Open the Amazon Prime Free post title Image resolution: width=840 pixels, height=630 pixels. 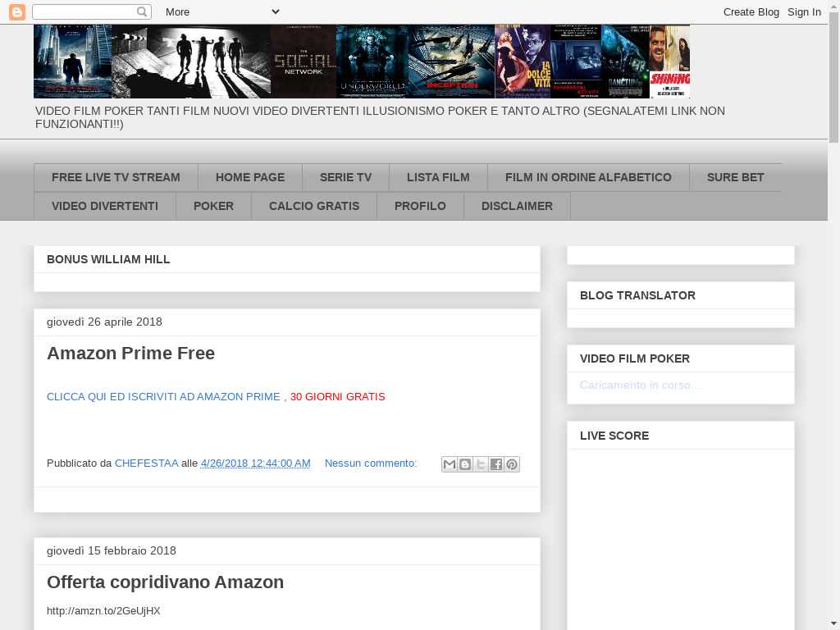[x=130, y=354]
